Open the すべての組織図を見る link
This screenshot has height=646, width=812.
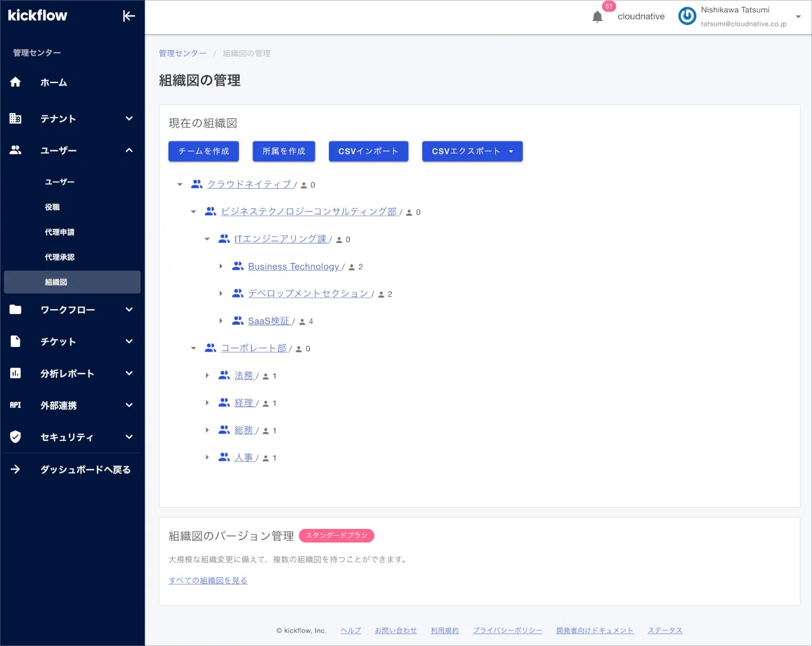point(208,580)
